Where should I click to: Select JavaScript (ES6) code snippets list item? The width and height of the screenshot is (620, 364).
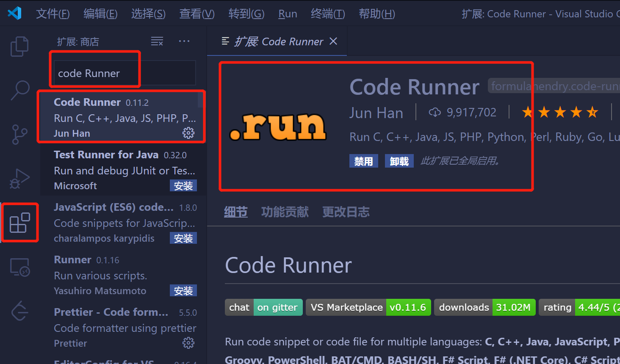pos(124,222)
